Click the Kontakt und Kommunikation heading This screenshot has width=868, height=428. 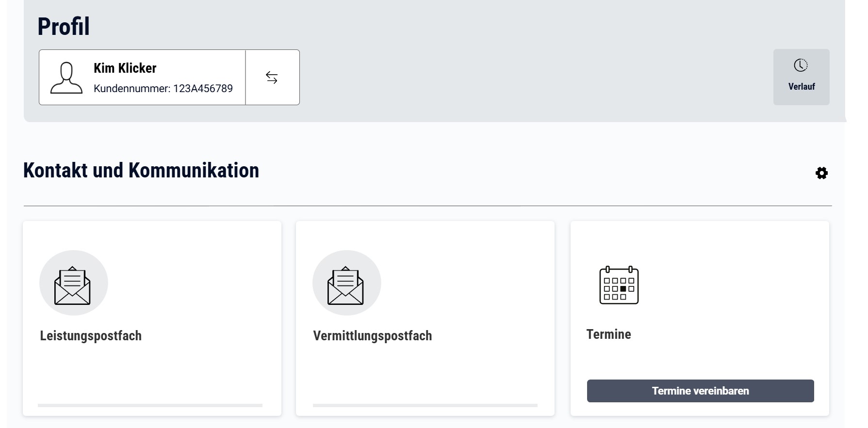(141, 171)
